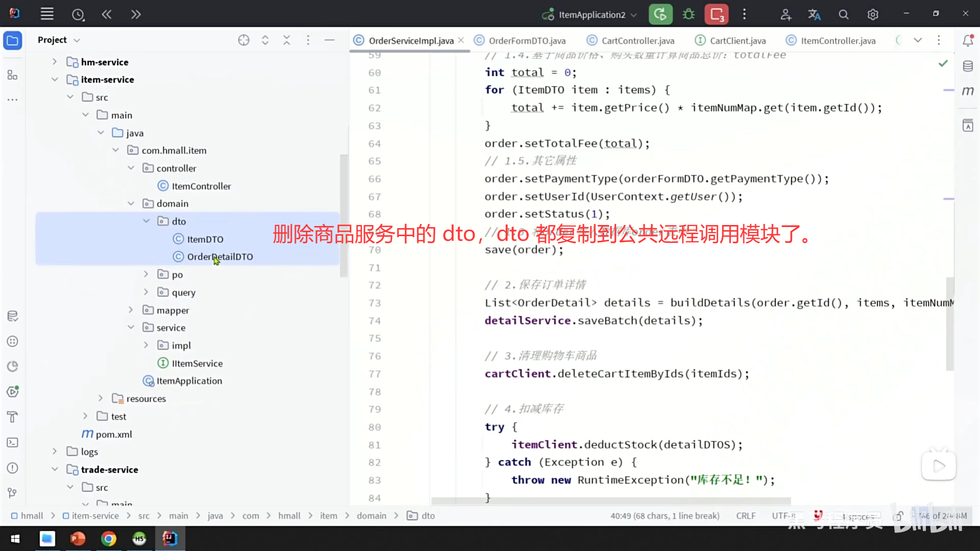The image size is (980, 551).
Task: Click the green Rerun ItemApplication2 button
Action: tap(660, 14)
